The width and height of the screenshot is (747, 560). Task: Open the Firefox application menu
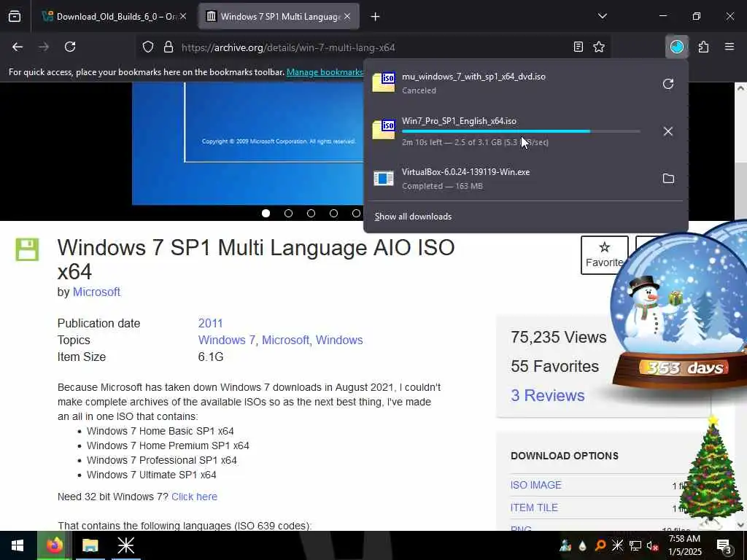click(729, 47)
